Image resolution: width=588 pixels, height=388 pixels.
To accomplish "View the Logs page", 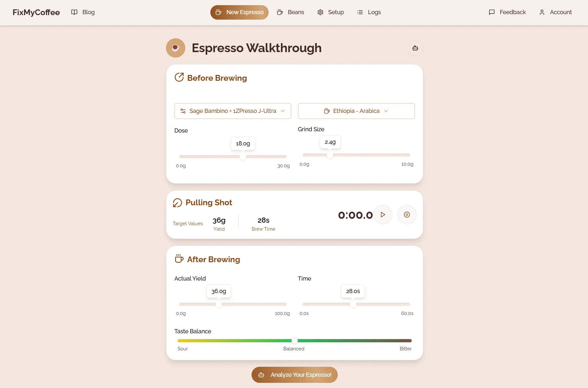I will 369,12.
